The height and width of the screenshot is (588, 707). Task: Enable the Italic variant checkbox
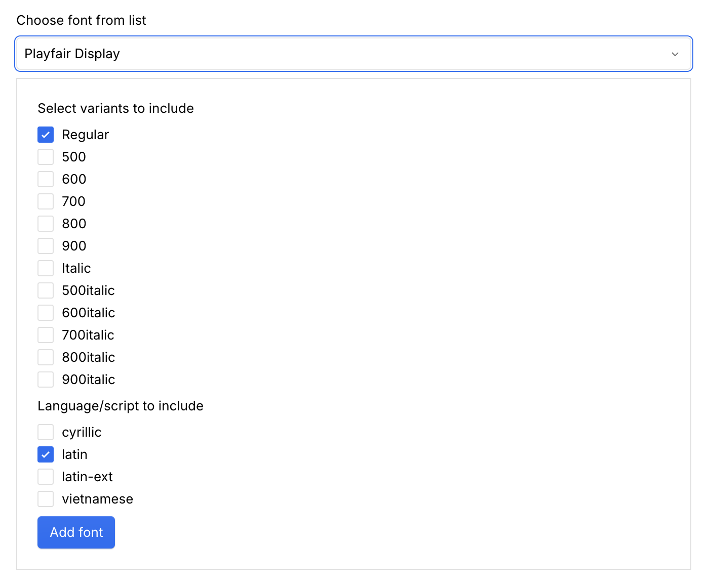46,268
